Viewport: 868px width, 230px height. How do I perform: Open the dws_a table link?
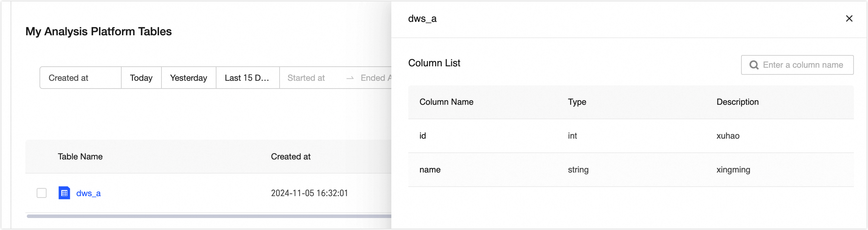88,193
